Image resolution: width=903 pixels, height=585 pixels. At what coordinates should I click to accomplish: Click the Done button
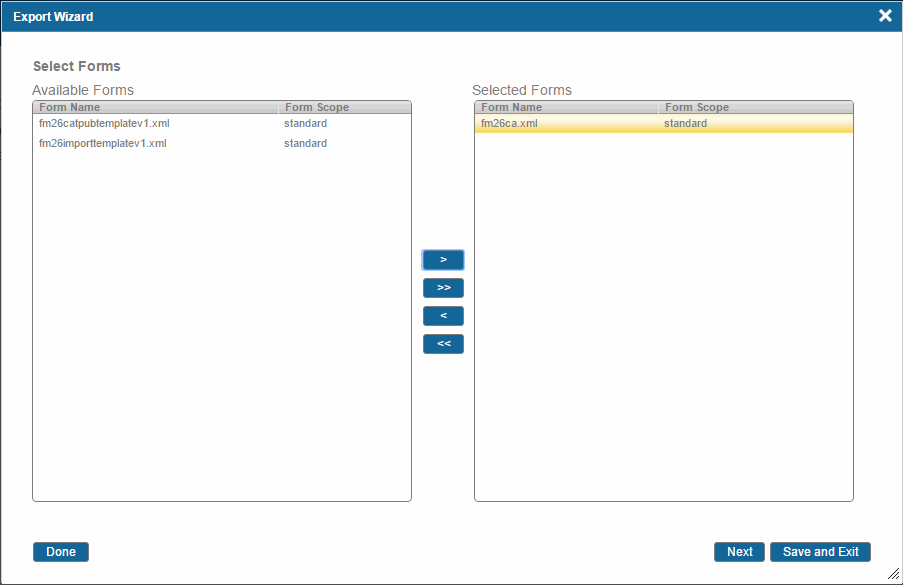click(60, 552)
